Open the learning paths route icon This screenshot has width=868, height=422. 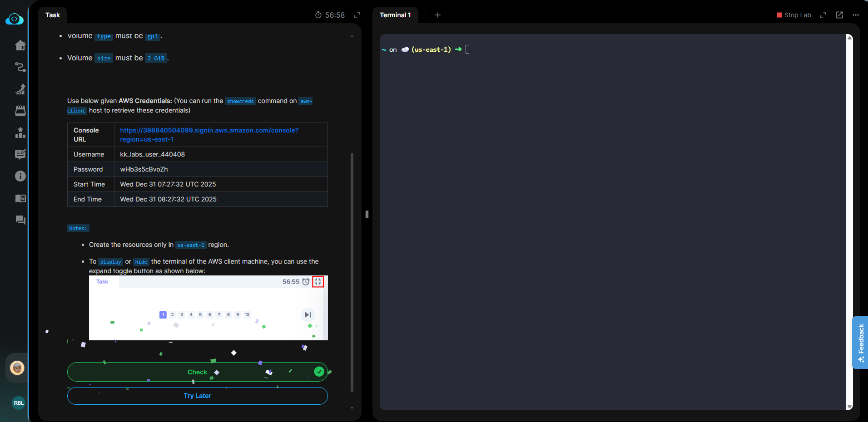pos(20,67)
